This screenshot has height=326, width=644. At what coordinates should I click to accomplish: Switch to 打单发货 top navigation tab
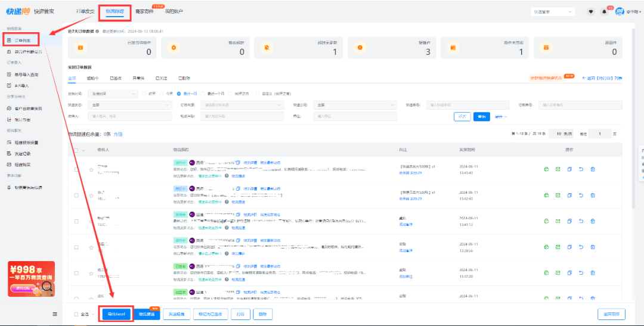pos(85,11)
